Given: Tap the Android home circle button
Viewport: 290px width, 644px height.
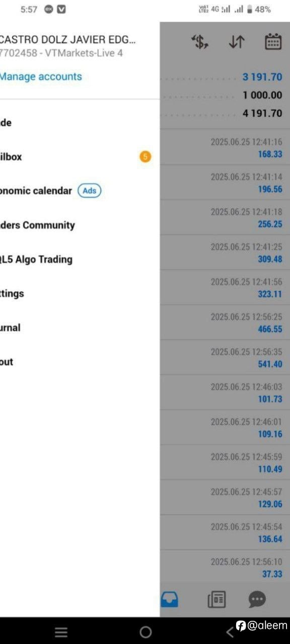Looking at the screenshot, I should point(146,632).
